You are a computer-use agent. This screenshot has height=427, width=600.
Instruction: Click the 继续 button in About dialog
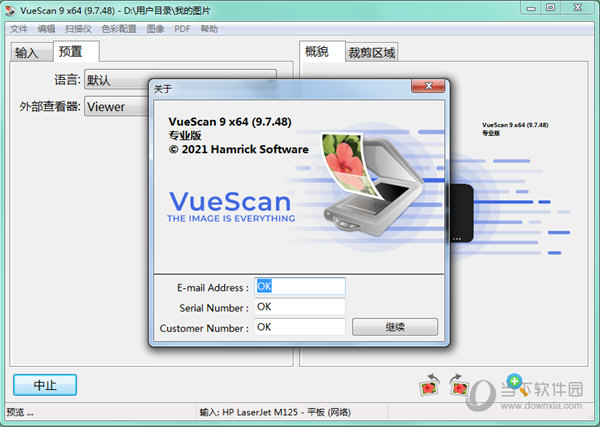(x=395, y=327)
